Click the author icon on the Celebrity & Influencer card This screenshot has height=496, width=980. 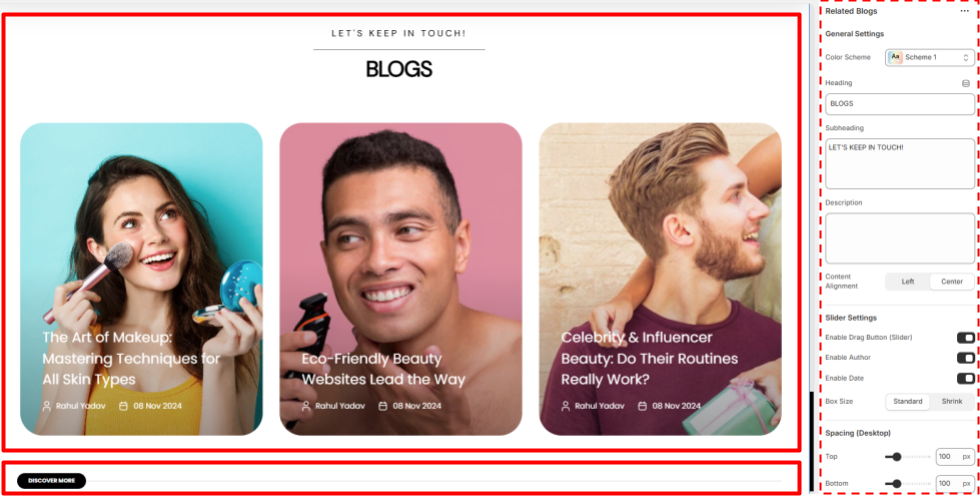[x=565, y=406]
